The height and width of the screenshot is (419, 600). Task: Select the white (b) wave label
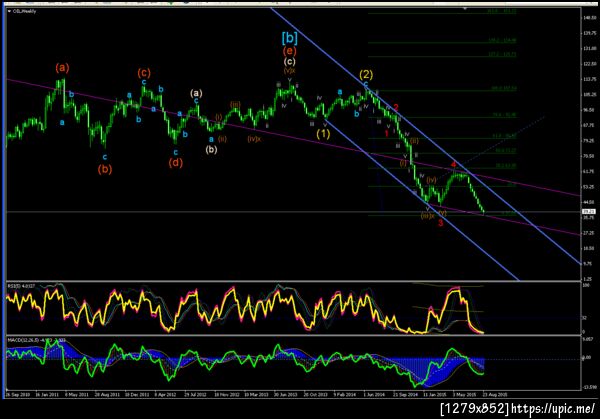click(x=211, y=150)
